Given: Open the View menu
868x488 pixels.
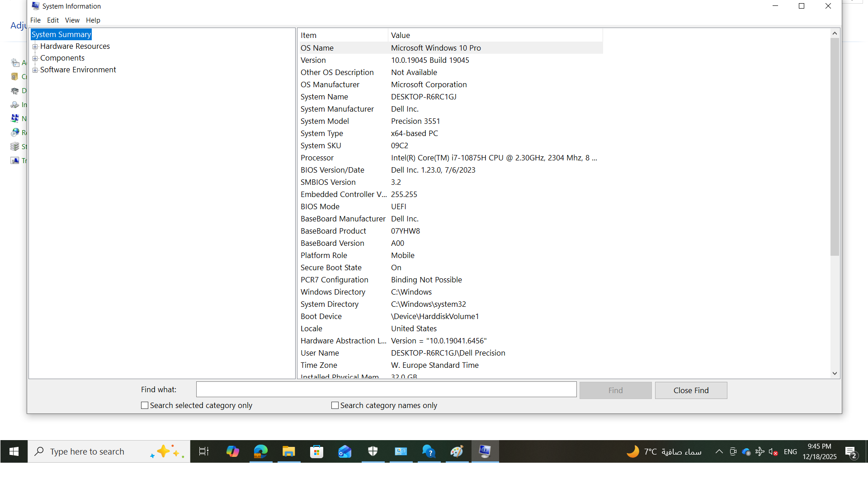Looking at the screenshot, I should click(x=72, y=20).
